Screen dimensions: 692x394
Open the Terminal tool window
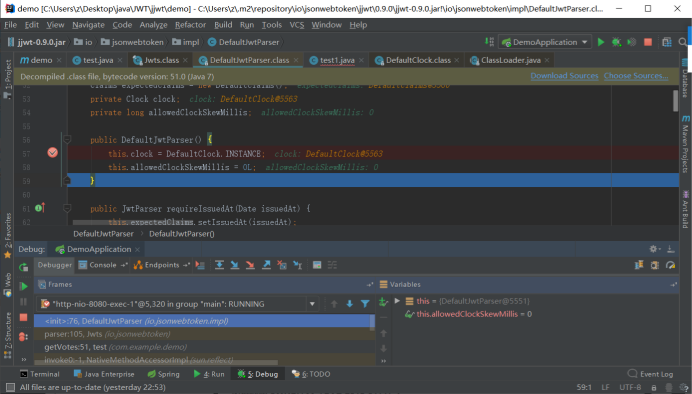[x=40, y=374]
